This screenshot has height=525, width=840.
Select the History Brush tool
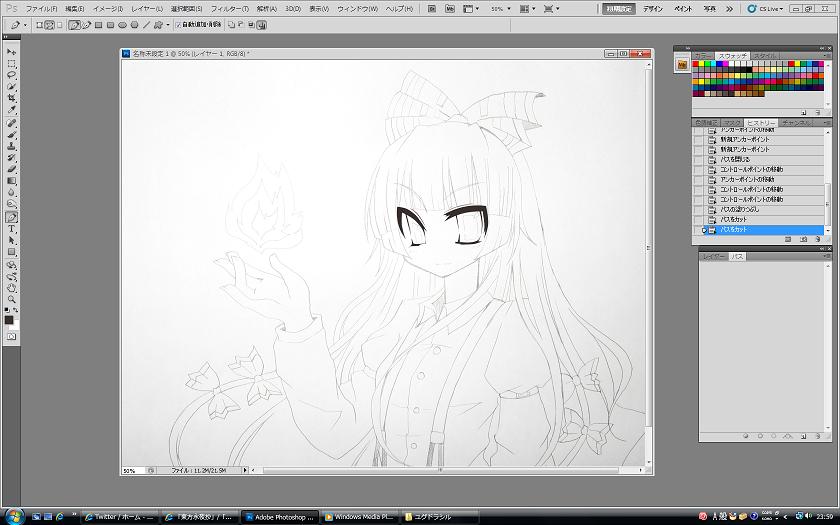coord(11,158)
